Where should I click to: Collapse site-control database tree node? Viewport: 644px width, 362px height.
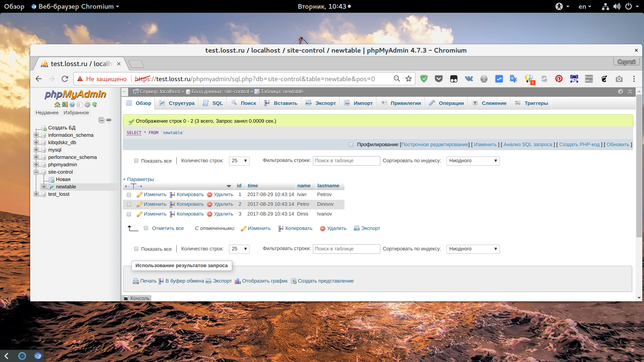(36, 172)
